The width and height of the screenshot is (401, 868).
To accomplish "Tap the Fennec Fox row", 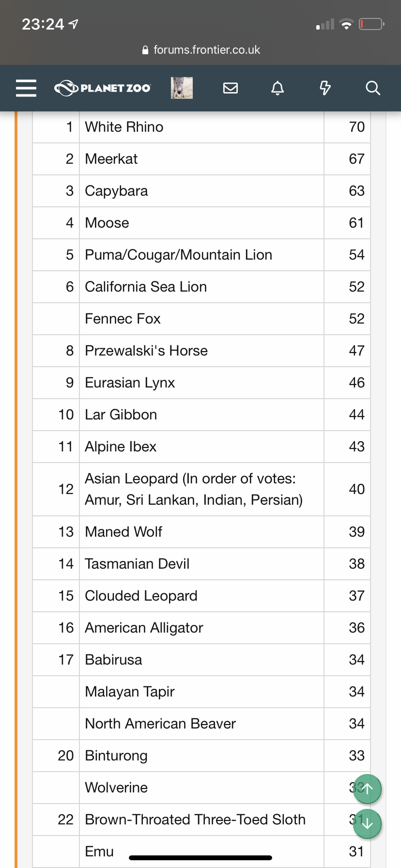I will click(201, 319).
